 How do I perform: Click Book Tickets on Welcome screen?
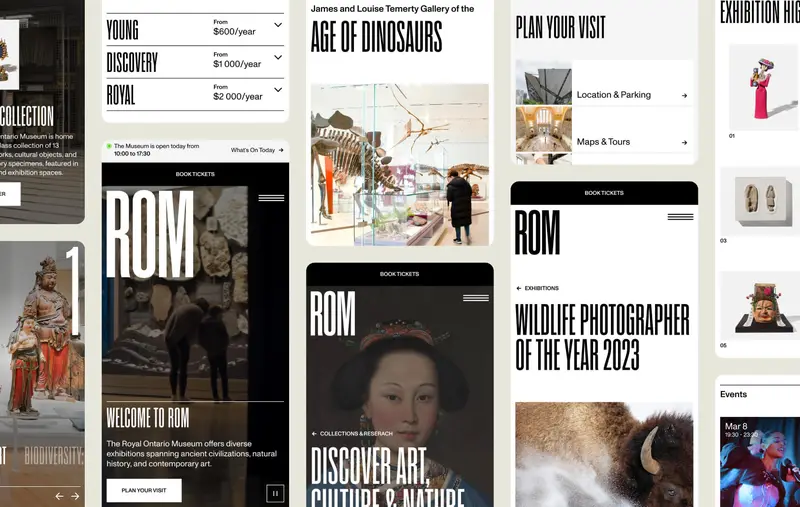point(195,174)
